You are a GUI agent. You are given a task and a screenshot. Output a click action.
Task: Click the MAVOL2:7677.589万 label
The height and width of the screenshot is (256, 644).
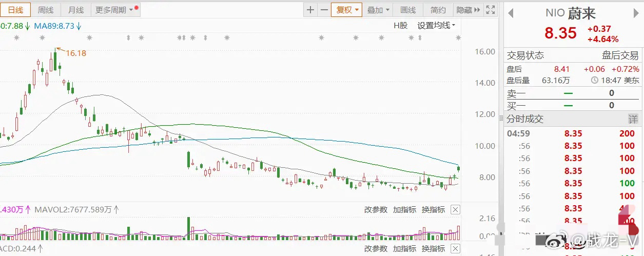76,209
